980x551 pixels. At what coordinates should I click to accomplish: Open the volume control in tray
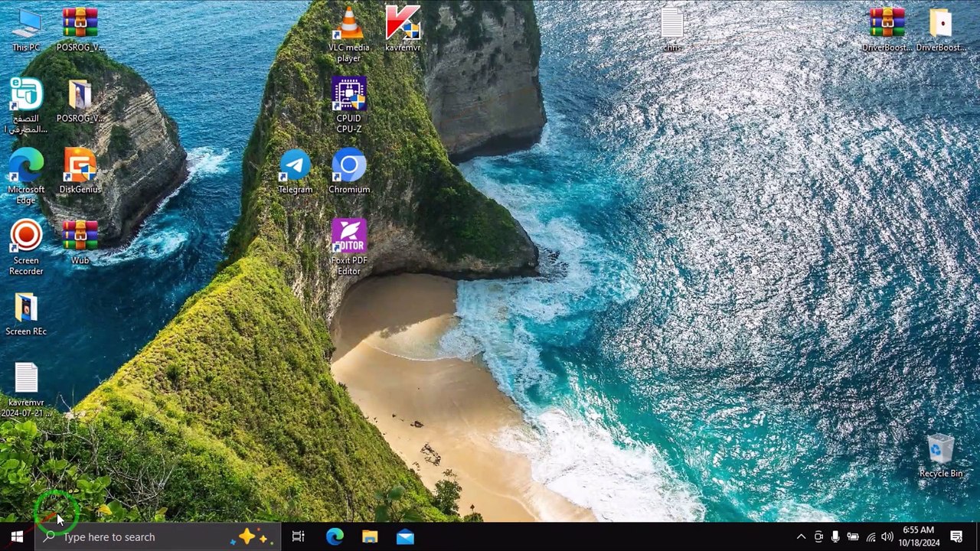coord(887,537)
